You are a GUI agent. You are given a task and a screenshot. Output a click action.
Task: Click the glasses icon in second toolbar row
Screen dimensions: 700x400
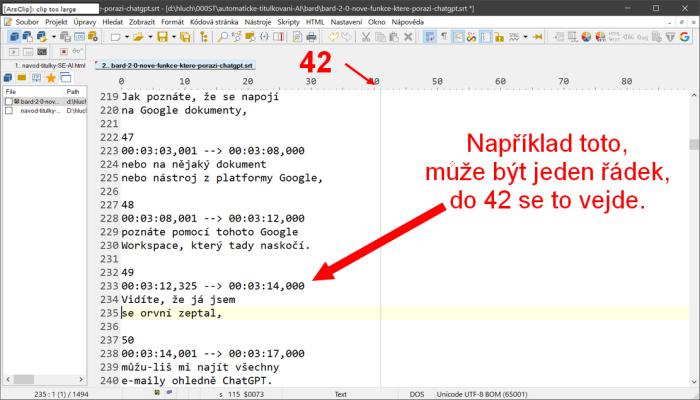[78, 52]
